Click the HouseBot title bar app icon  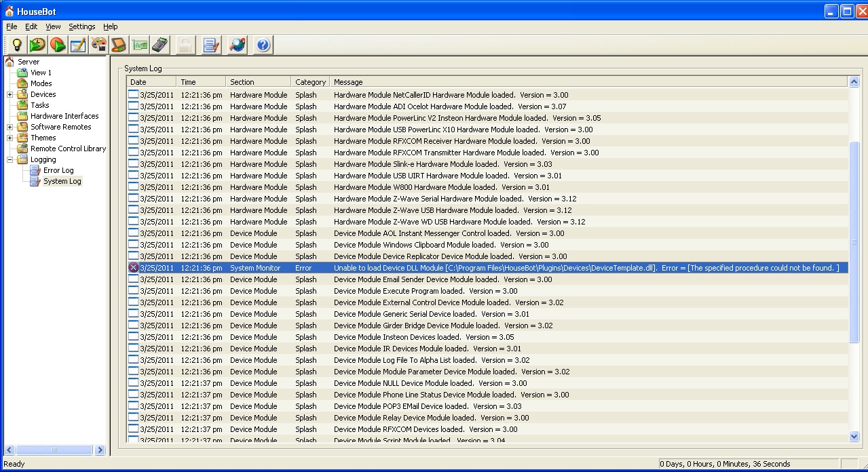(x=9, y=11)
